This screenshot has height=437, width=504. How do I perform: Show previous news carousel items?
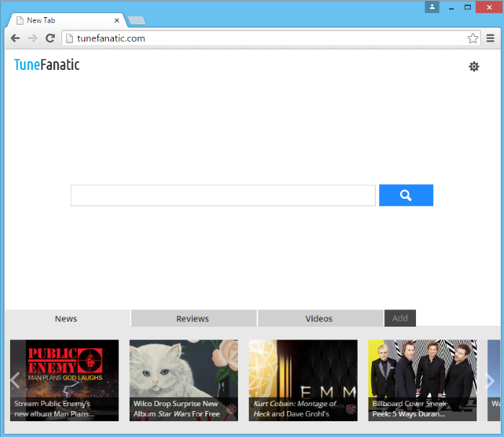15,381
